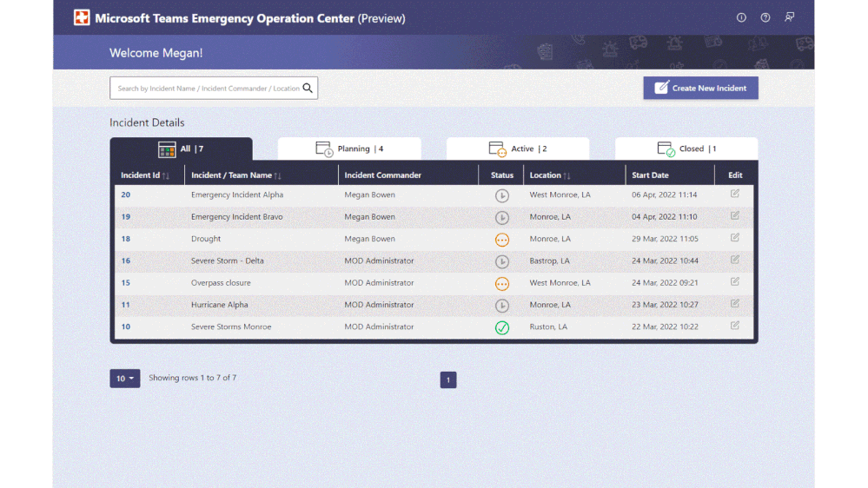Sort by Incident / Team Name arrows
The height and width of the screenshot is (488, 868).
pyautogui.click(x=277, y=175)
